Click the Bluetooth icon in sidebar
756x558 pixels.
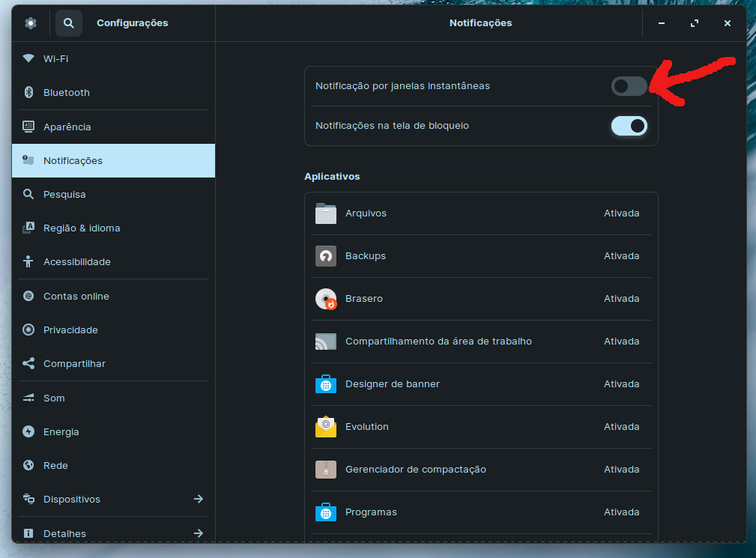[28, 93]
